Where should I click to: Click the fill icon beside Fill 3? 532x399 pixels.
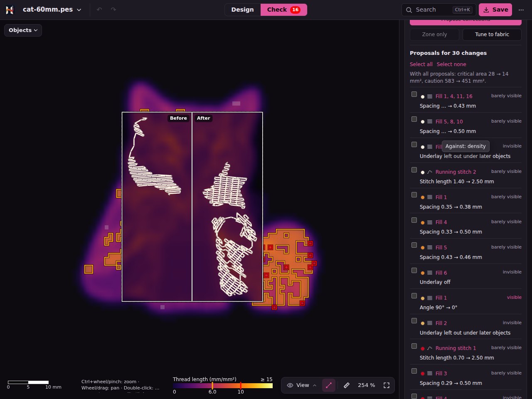pyautogui.click(x=430, y=374)
